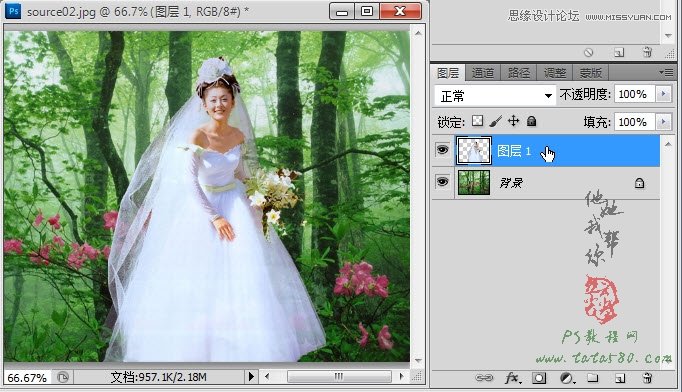Open the blend mode dropdown 正常
This screenshot has width=682, height=392.
pos(495,96)
